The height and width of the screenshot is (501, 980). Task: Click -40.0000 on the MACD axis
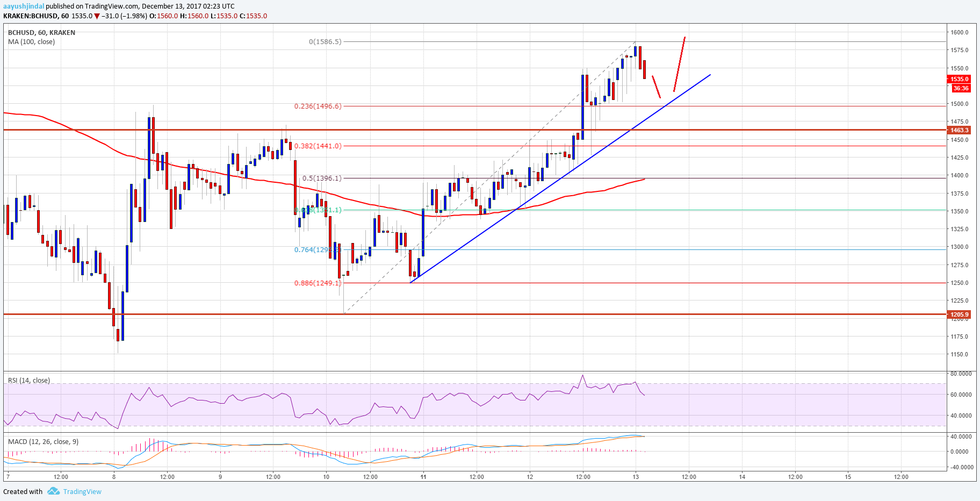click(961, 467)
